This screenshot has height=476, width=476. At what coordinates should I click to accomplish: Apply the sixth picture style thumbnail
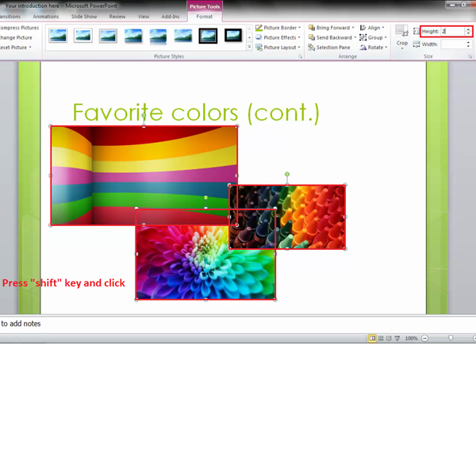pyautogui.click(x=183, y=36)
